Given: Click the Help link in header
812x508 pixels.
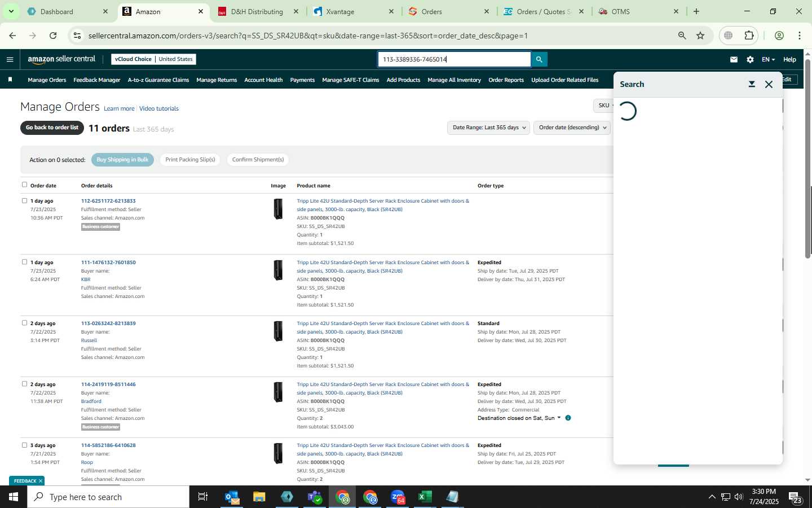Looking at the screenshot, I should click(789, 59).
